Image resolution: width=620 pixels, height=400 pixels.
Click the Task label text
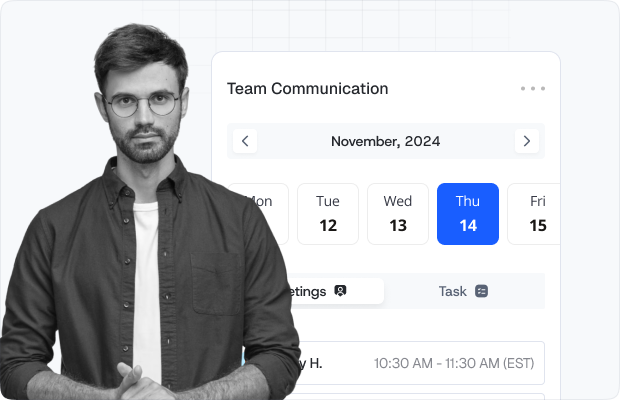click(452, 291)
